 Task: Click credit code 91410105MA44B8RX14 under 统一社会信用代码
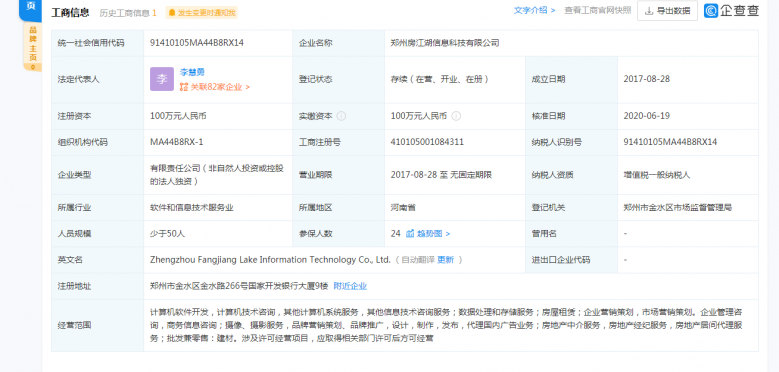(x=197, y=43)
